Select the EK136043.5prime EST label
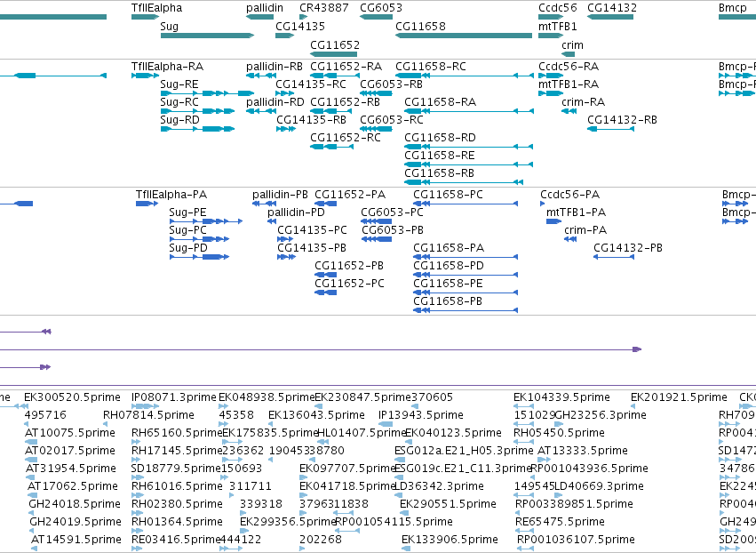Screen dimensions: 756x553 [316, 415]
